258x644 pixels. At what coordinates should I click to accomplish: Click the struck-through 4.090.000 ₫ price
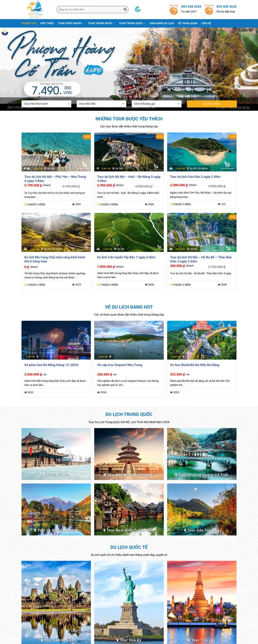coord(217,186)
